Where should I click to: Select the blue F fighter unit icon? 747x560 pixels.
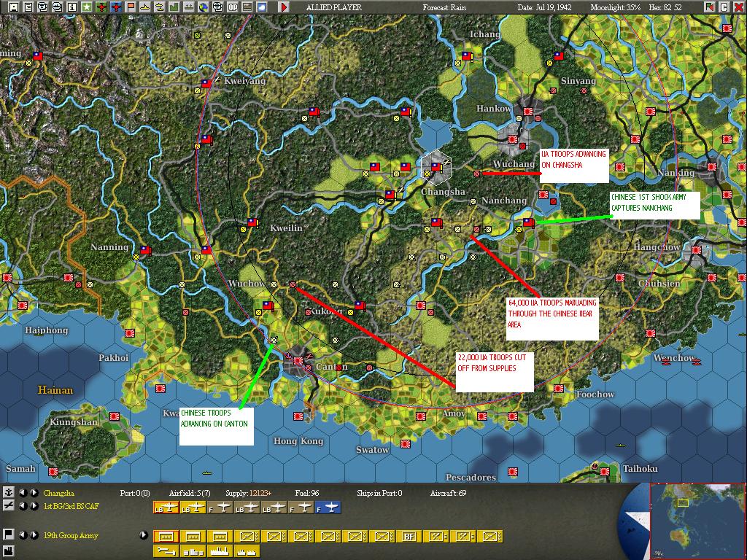[x=328, y=507]
